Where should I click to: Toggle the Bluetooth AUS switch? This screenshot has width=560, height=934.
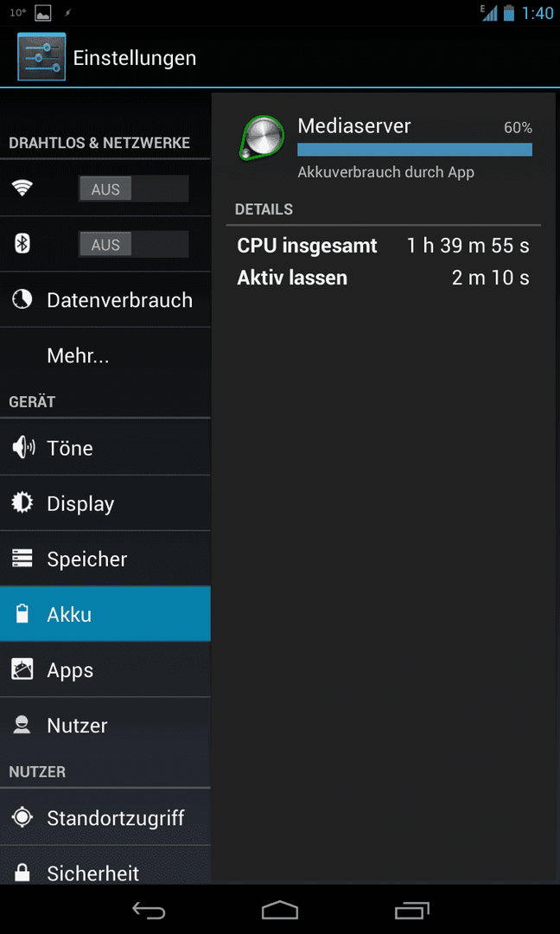coord(133,244)
